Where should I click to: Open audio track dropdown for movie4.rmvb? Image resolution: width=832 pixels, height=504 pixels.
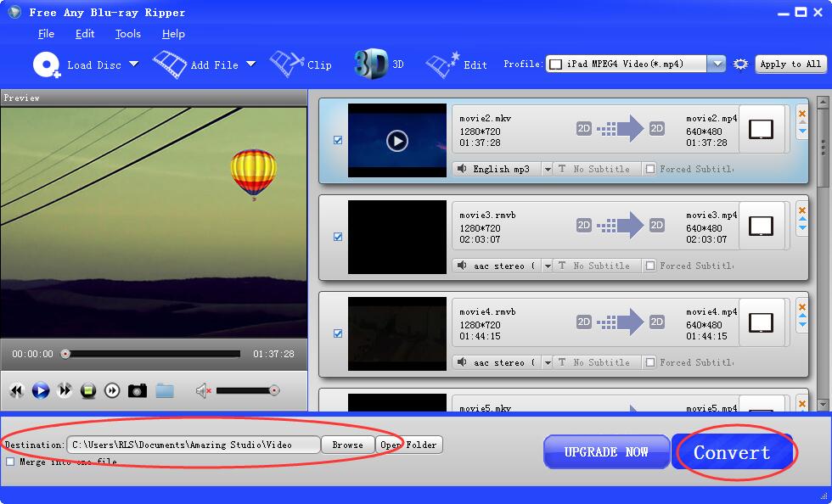(x=547, y=362)
